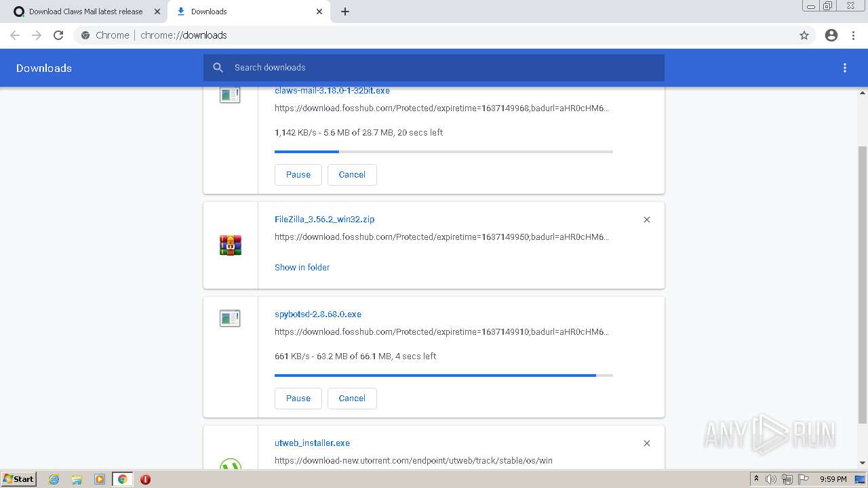The height and width of the screenshot is (488, 868).
Task: Focus the Search downloads field
Action: [434, 68]
